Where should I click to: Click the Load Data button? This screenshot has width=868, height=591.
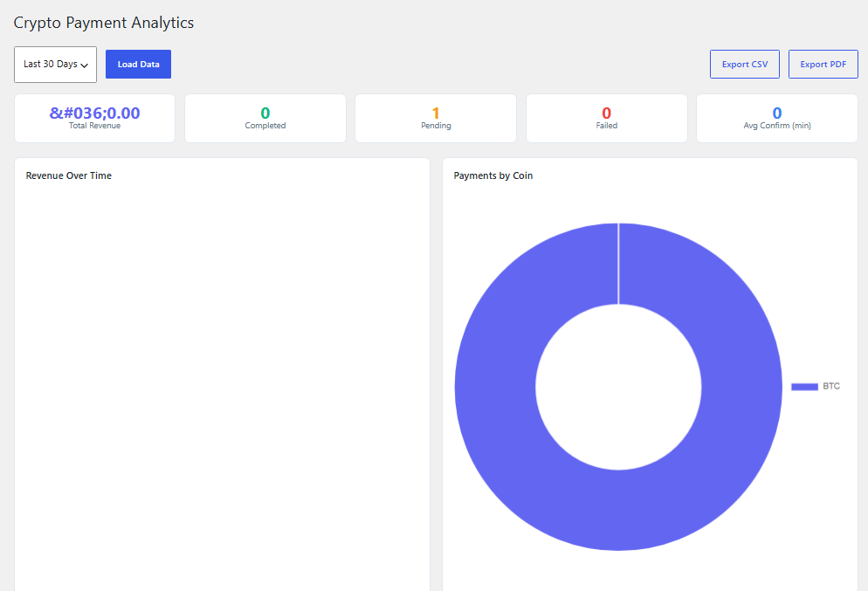click(138, 65)
